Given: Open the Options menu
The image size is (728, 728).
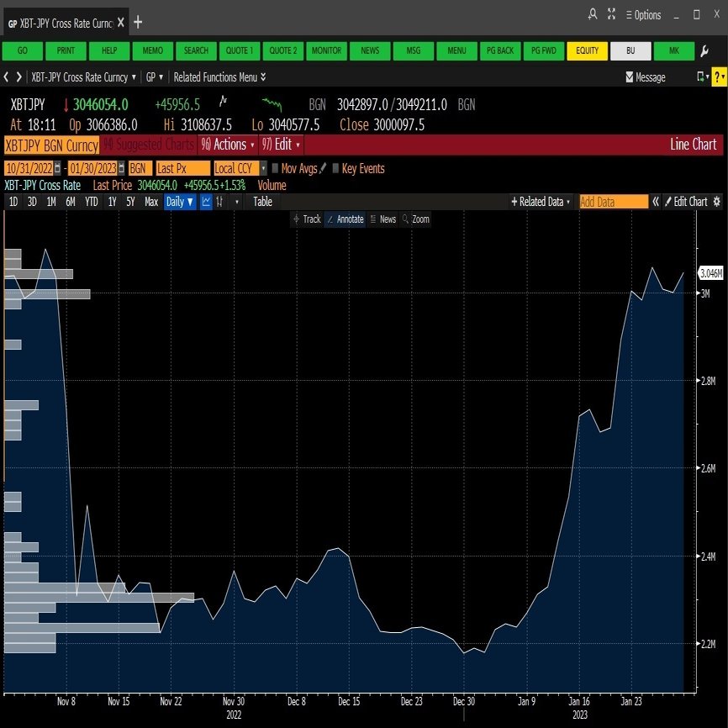Looking at the screenshot, I should coord(643,15).
